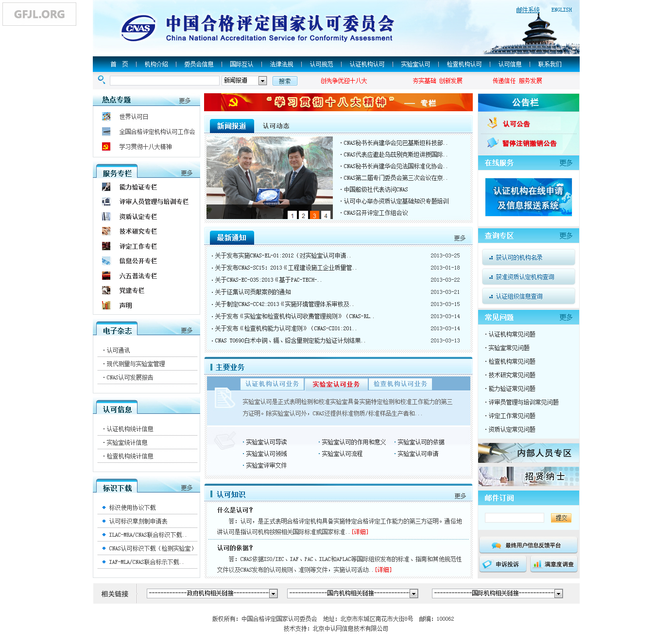
Task: Switch news slideshow to slide 4
Action: click(326, 215)
